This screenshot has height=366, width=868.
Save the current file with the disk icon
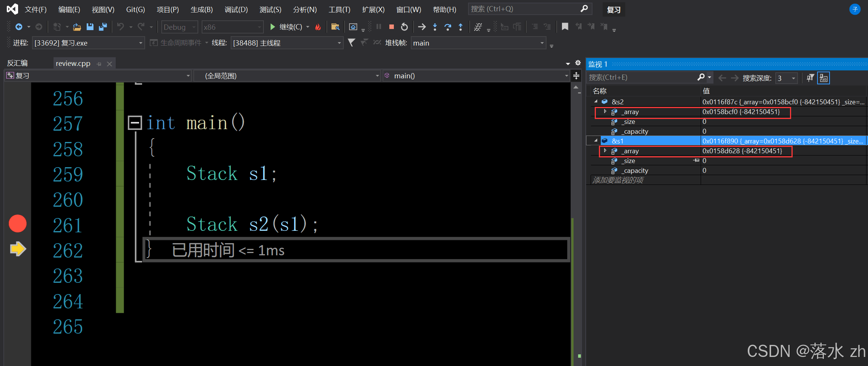[90, 27]
